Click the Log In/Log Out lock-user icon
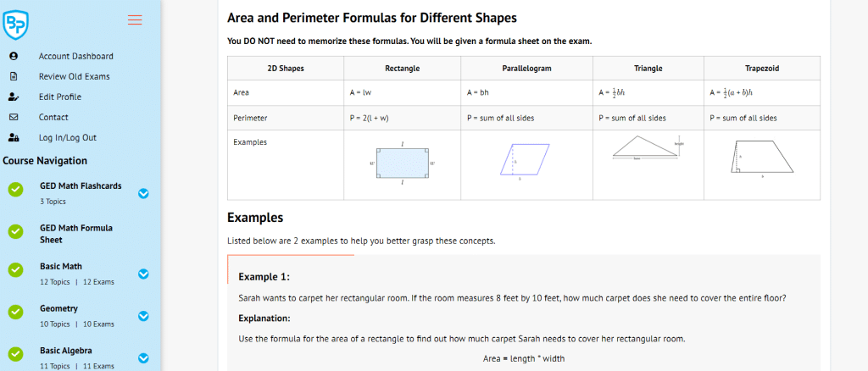The width and height of the screenshot is (868, 371). click(13, 137)
